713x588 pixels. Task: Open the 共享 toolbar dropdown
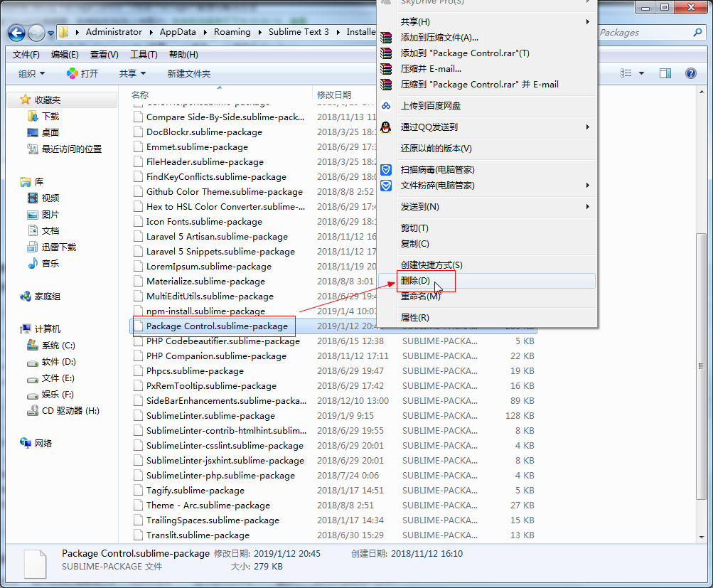(132, 74)
